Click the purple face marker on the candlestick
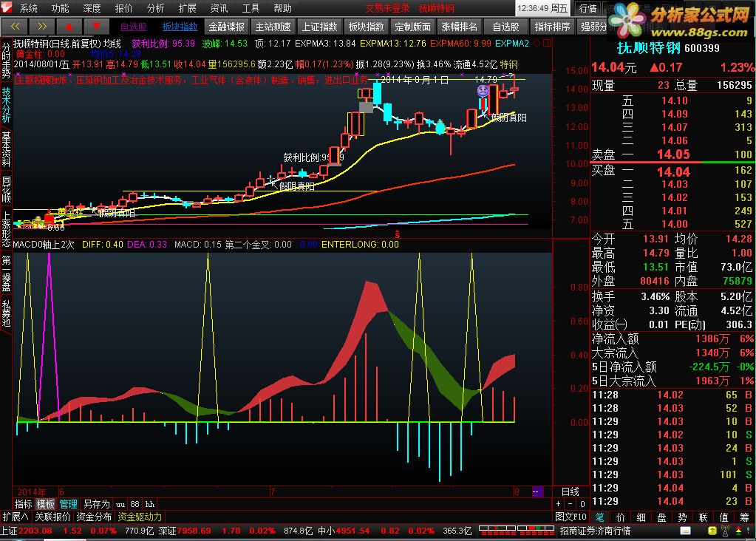Image resolution: width=756 pixels, height=541 pixels. pos(483,91)
